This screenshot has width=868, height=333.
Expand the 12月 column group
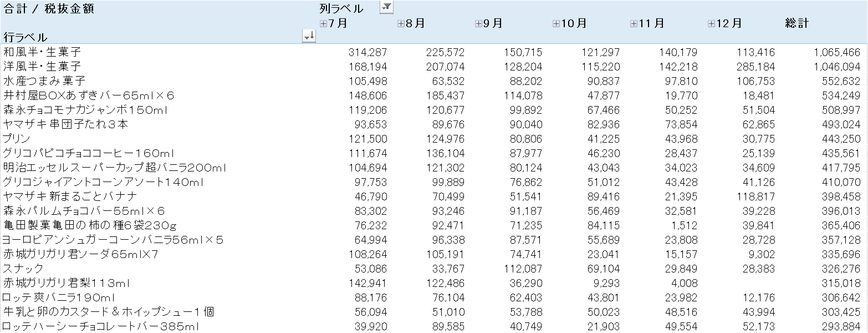[x=711, y=23]
